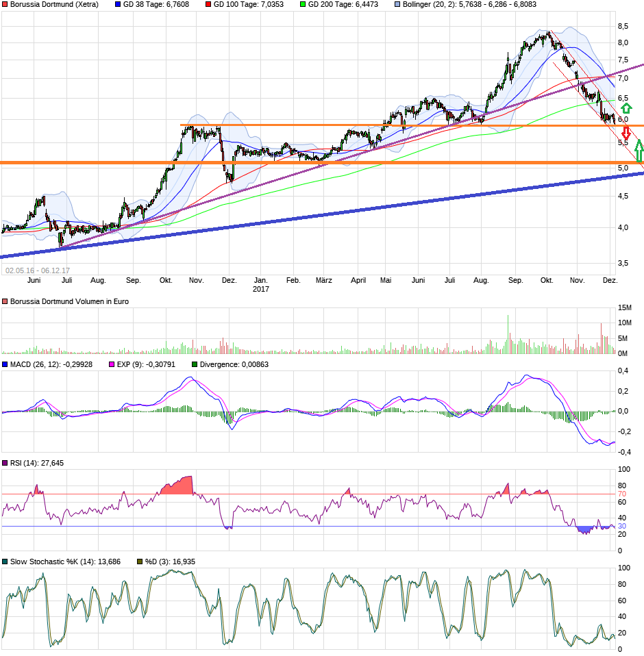Click the '0M' volume axis label

(x=623, y=353)
